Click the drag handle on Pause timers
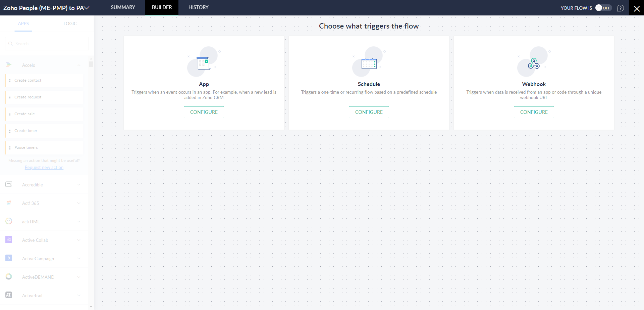The height and width of the screenshot is (310, 644). tap(10, 148)
